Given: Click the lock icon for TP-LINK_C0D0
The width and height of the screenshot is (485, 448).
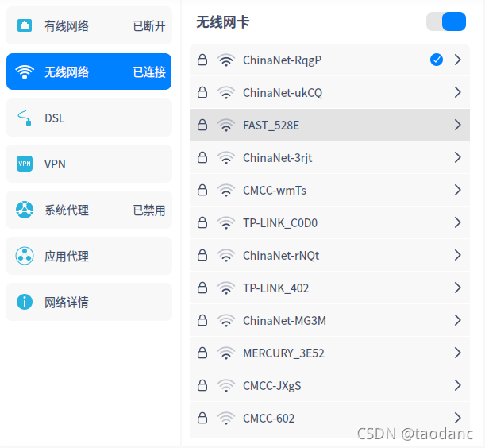Looking at the screenshot, I should coord(202,222).
